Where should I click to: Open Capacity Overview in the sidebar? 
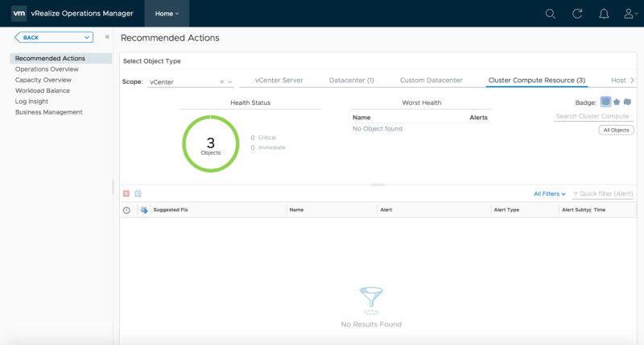[43, 80]
